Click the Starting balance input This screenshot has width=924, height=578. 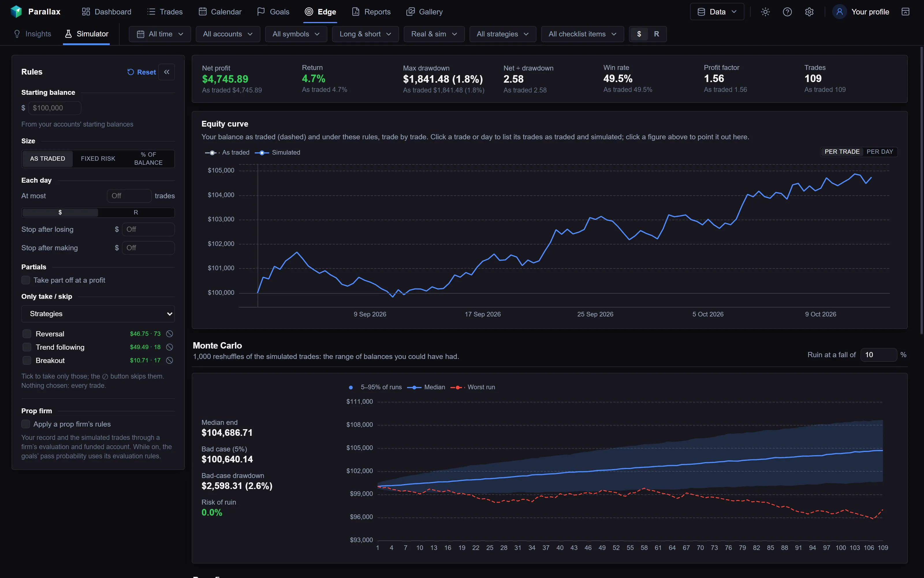click(55, 108)
